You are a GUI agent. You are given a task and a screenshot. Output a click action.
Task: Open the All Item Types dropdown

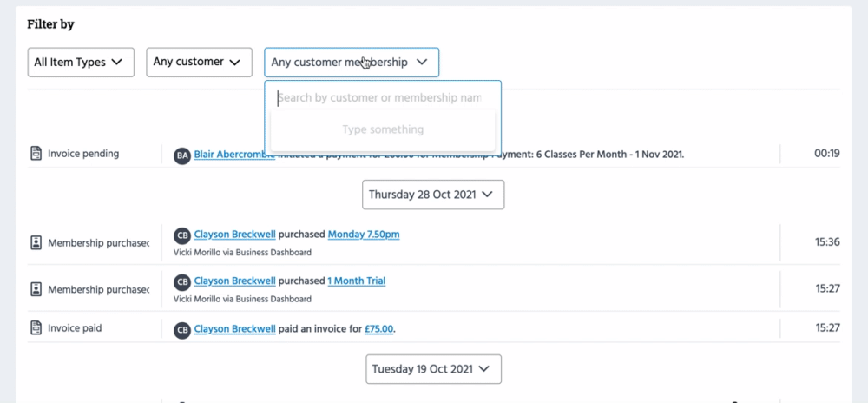click(81, 63)
